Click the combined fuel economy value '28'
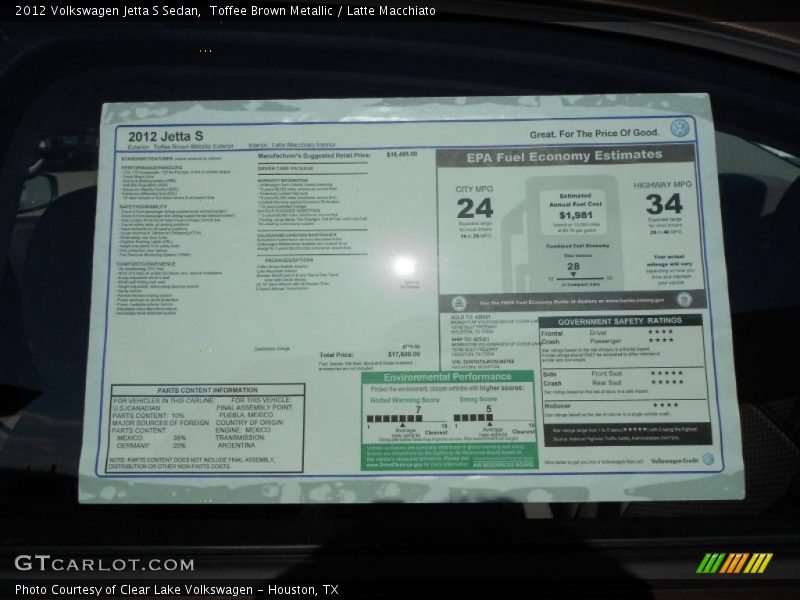 click(x=573, y=266)
